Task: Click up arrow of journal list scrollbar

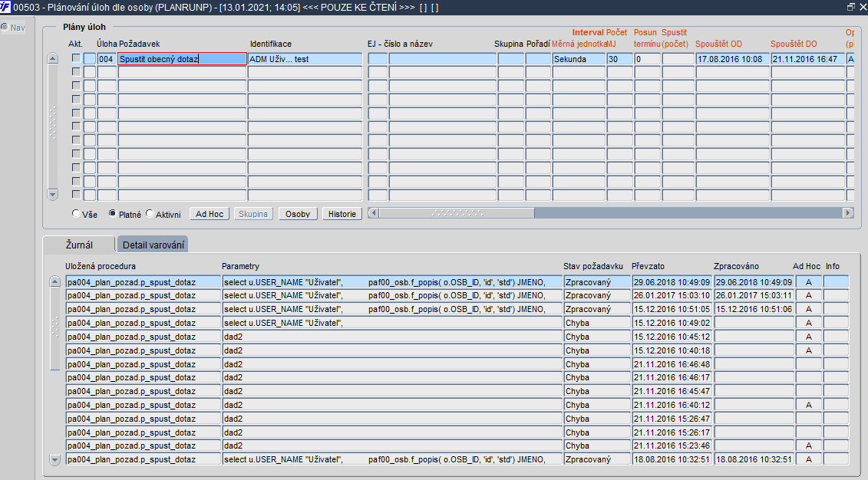Action: pyautogui.click(x=54, y=281)
